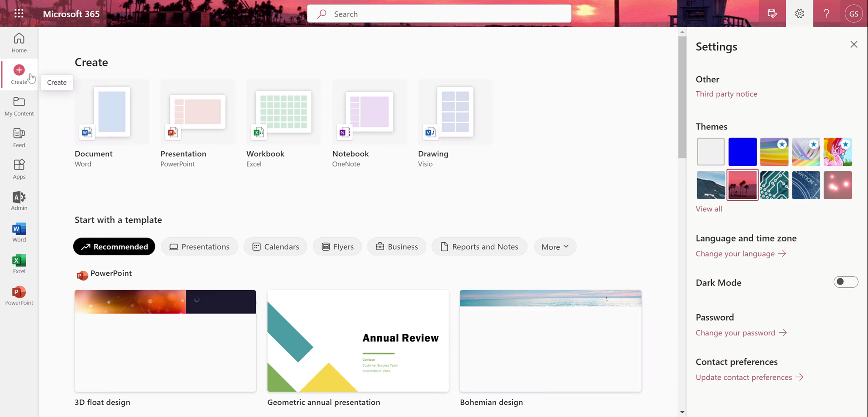The height and width of the screenshot is (417, 868).
Task: Click Change your language link
Action: [x=741, y=253]
